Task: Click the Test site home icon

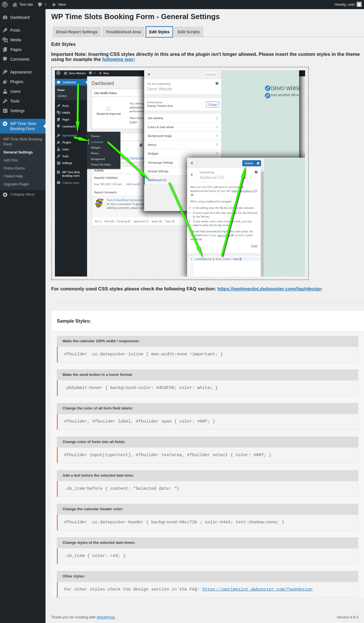Action: click(x=15, y=5)
